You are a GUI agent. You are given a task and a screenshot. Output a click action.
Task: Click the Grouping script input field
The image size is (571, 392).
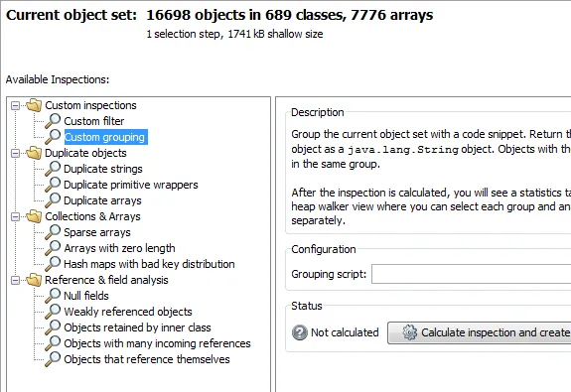(x=472, y=274)
